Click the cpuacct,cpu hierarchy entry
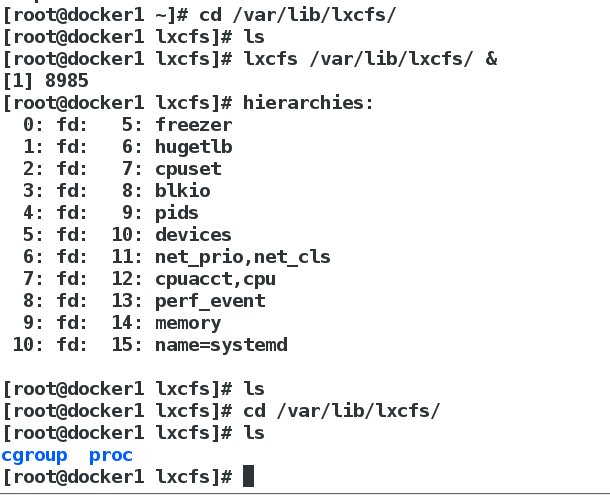610x495 pixels. tap(215, 279)
